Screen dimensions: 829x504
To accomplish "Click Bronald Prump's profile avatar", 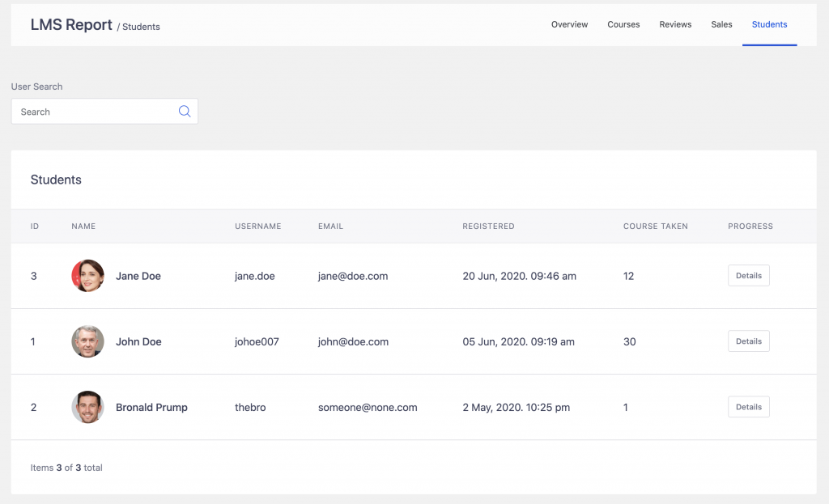I will pyautogui.click(x=87, y=407).
